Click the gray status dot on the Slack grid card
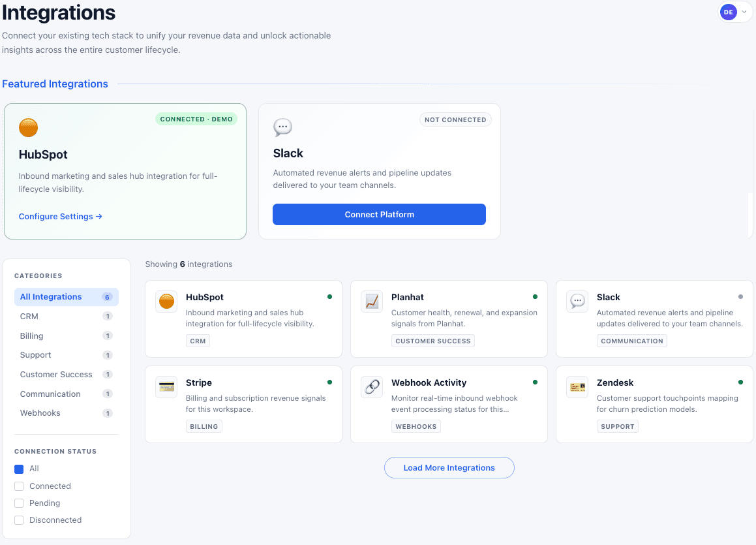 coord(740,296)
